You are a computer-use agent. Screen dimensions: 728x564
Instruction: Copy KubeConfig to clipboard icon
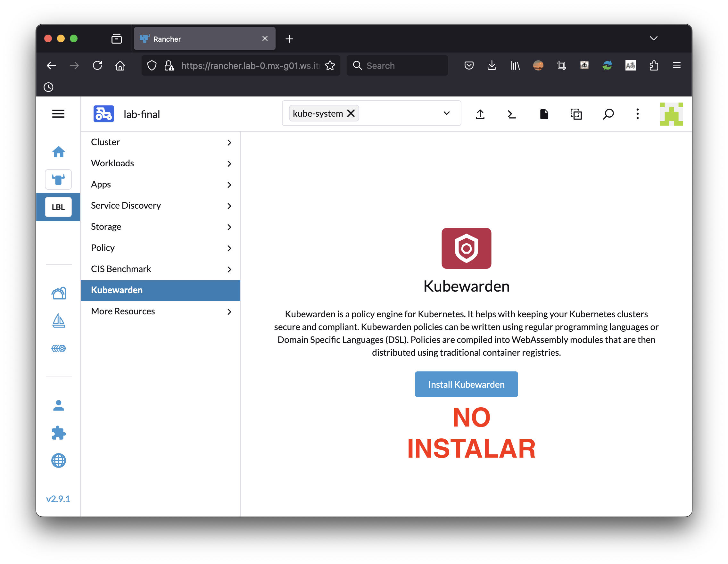(576, 114)
